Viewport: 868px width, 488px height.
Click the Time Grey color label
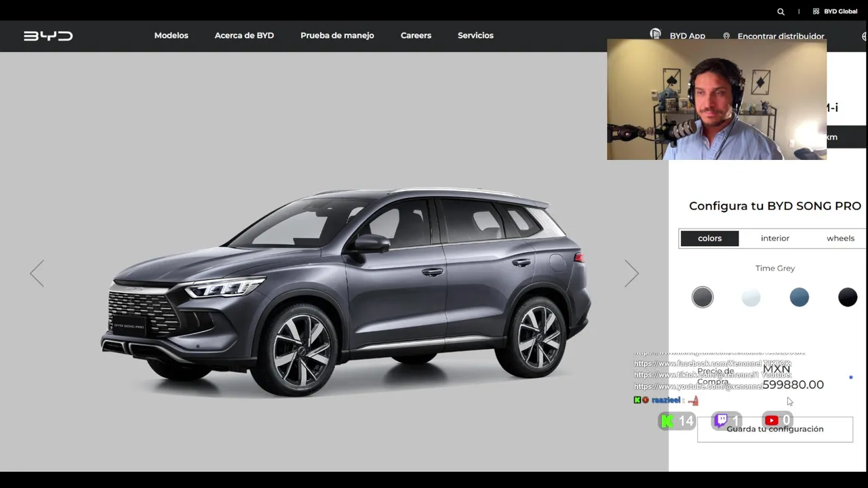pos(775,268)
